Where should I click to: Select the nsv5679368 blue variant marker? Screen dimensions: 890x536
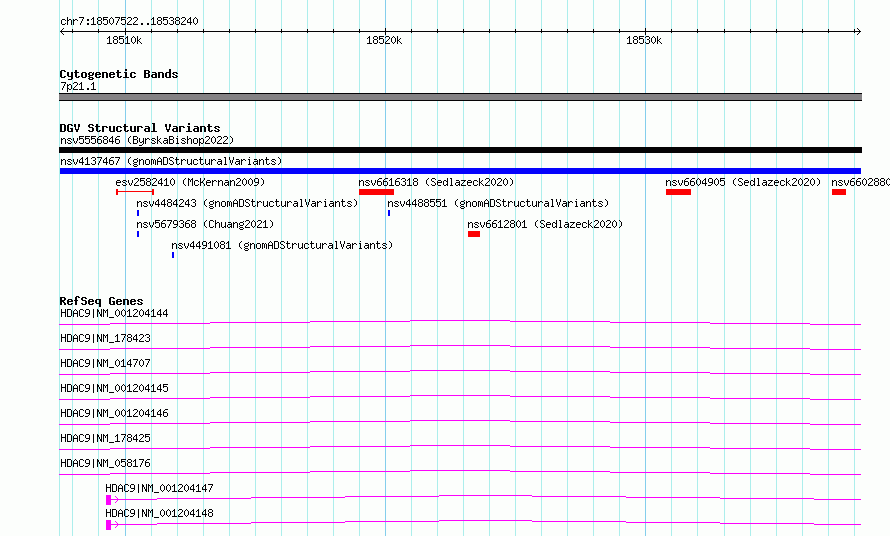point(138,234)
